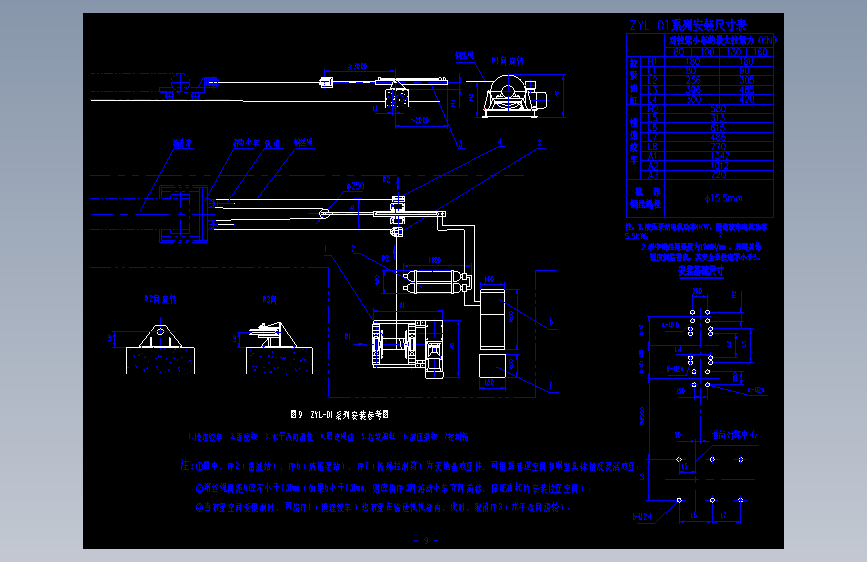
Task: Click the '6-U24' anchor bolt label
Action: click(x=642, y=517)
